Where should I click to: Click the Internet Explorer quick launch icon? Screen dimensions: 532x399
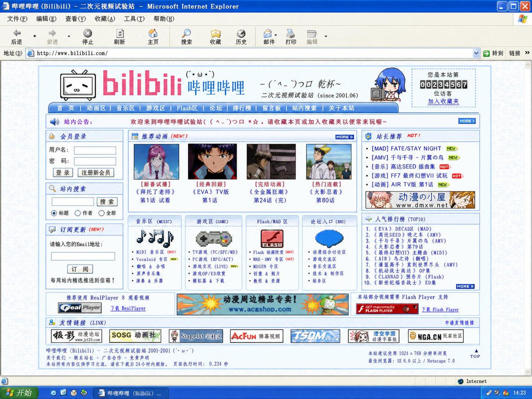coord(54,393)
